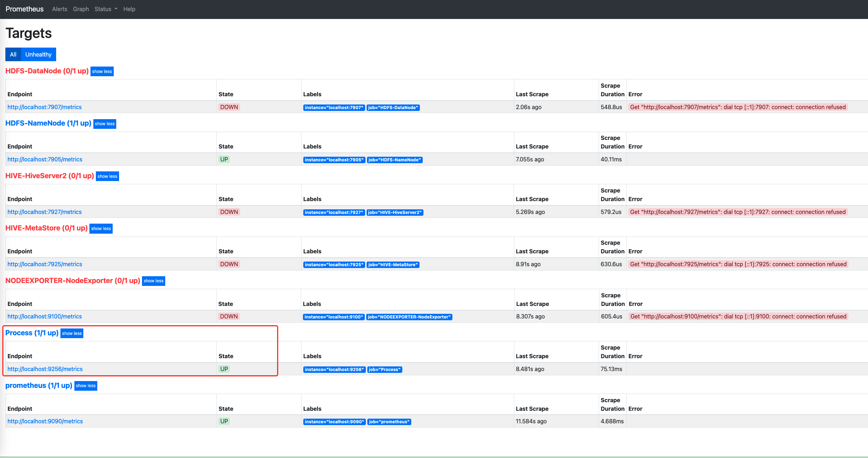Screen dimensions: 868x458
Task: Open localhost:7907 metrics endpoint link
Action: coord(44,107)
